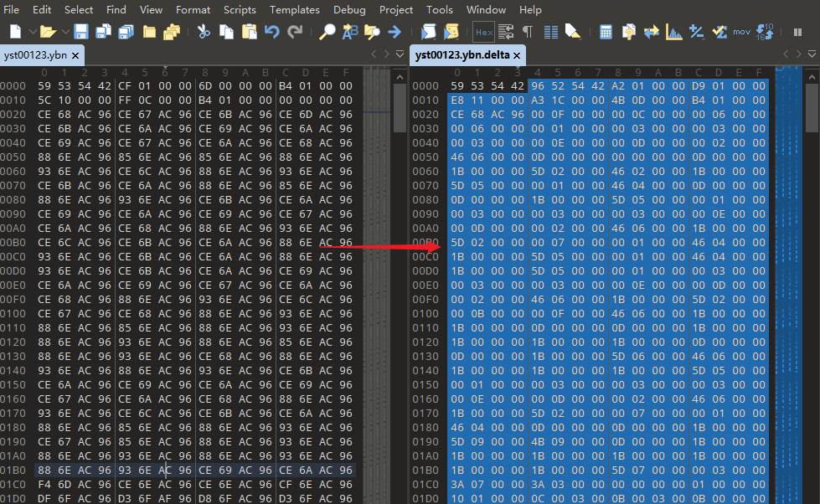Open the Histogram tool
Image resolution: width=820 pixels, height=504 pixels.
pos(673,32)
